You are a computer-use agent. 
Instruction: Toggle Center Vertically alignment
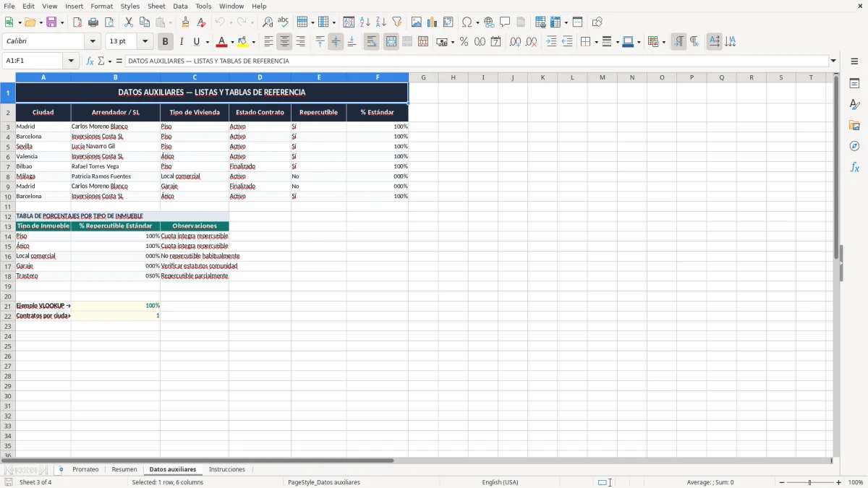336,42
